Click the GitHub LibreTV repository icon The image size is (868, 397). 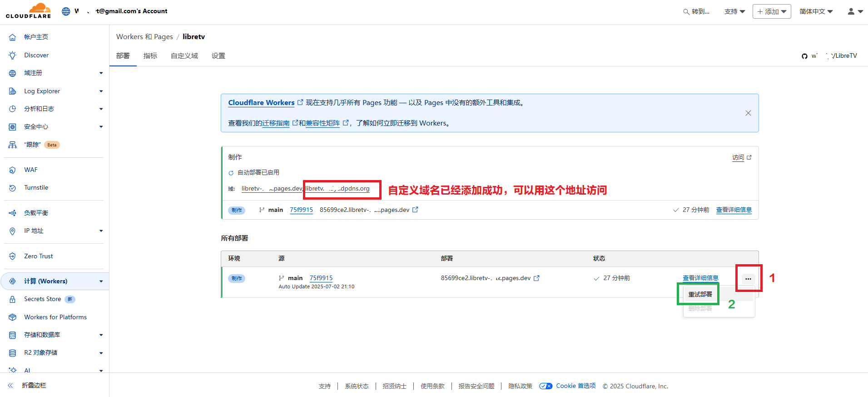point(804,56)
